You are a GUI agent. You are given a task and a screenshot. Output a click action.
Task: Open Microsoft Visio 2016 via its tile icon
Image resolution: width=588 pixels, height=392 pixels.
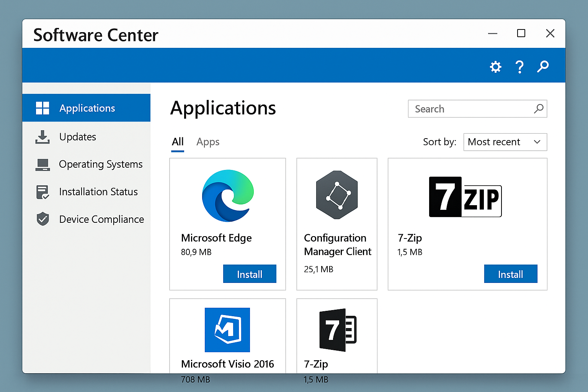227,330
